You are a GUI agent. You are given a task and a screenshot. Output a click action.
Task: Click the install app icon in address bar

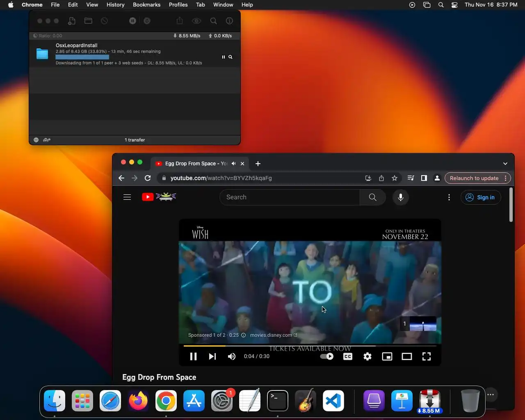[x=368, y=178]
